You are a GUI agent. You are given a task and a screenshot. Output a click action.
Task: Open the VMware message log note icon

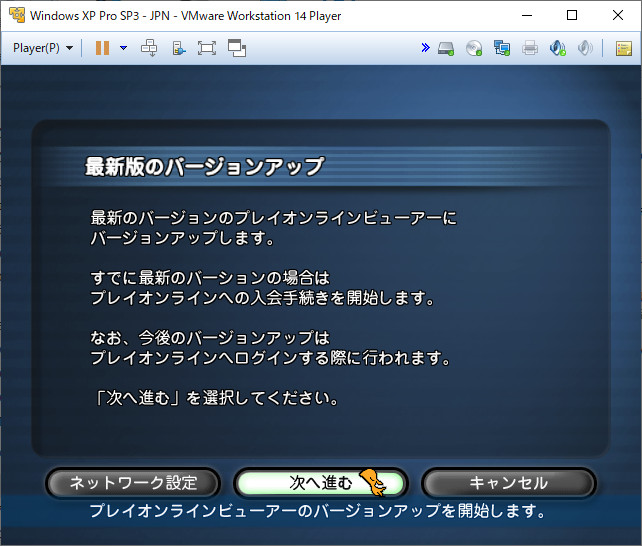(x=624, y=48)
